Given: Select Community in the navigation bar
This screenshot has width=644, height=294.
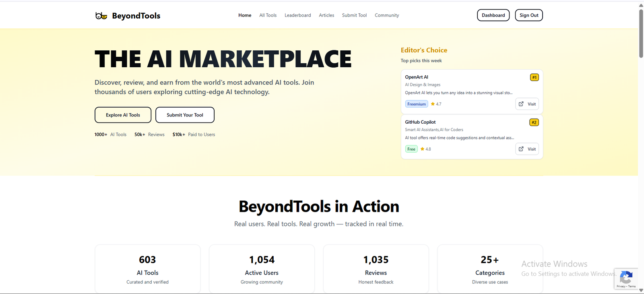Looking at the screenshot, I should [387, 15].
